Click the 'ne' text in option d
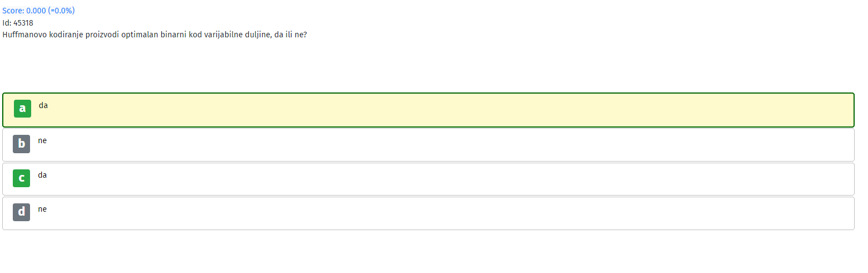Viewport: 868px width, 273px height. (42, 209)
